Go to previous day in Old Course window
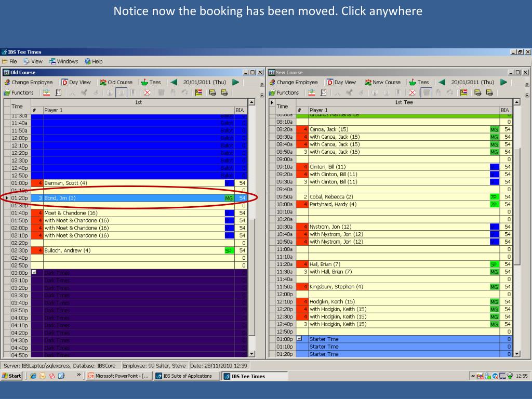This screenshot has width=532, height=399. pos(174,82)
